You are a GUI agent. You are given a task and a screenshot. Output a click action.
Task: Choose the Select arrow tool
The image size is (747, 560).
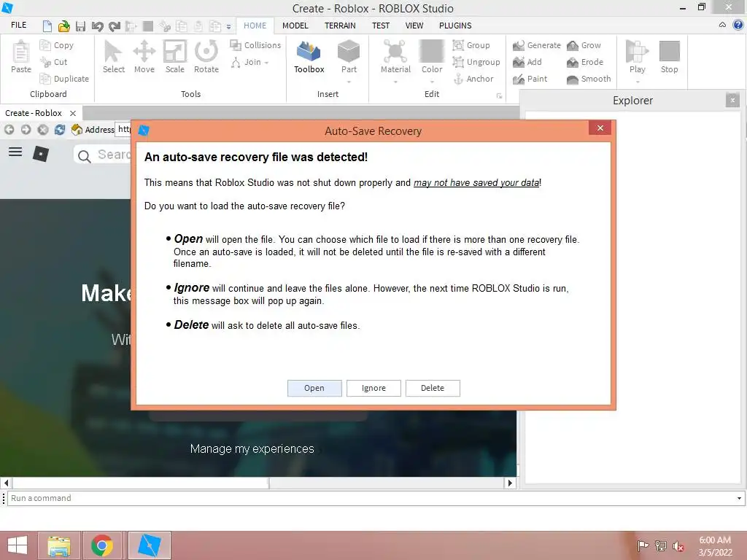click(x=113, y=57)
